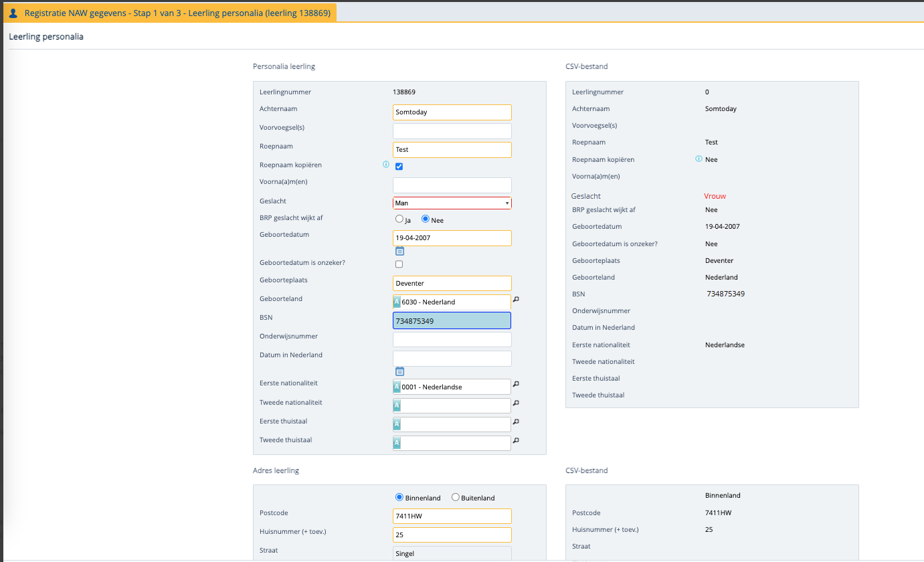The width and height of the screenshot is (924, 562).
Task: Open calendar picker under Datum in Nederland
Action: click(x=399, y=371)
